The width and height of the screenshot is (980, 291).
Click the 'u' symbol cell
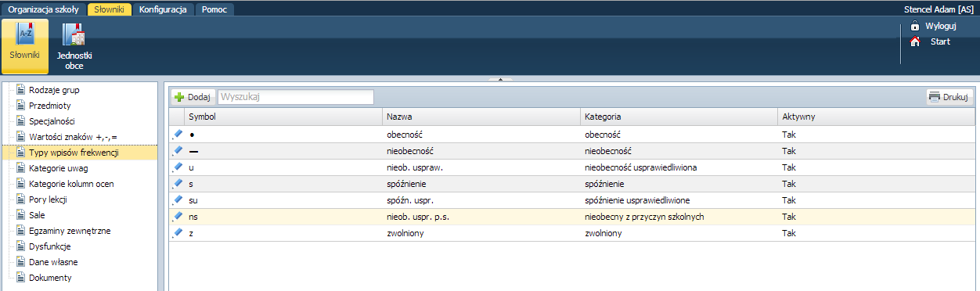[x=283, y=167]
